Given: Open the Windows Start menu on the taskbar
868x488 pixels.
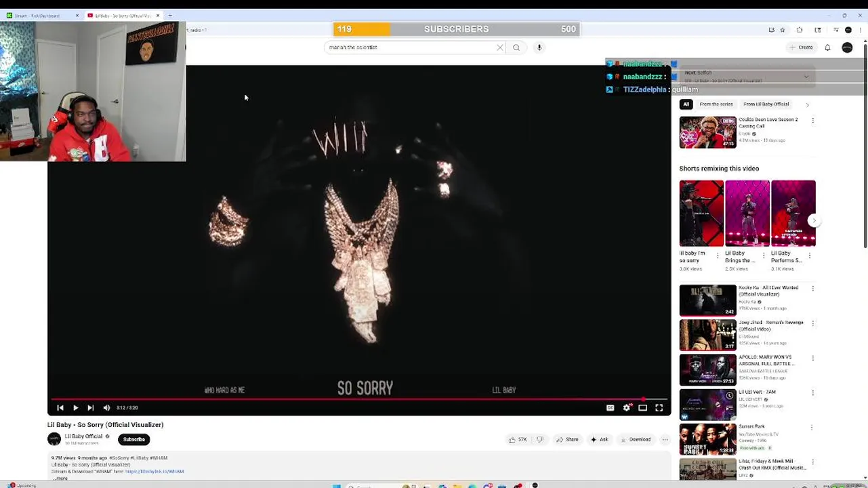Looking at the screenshot, I should pos(337,485).
